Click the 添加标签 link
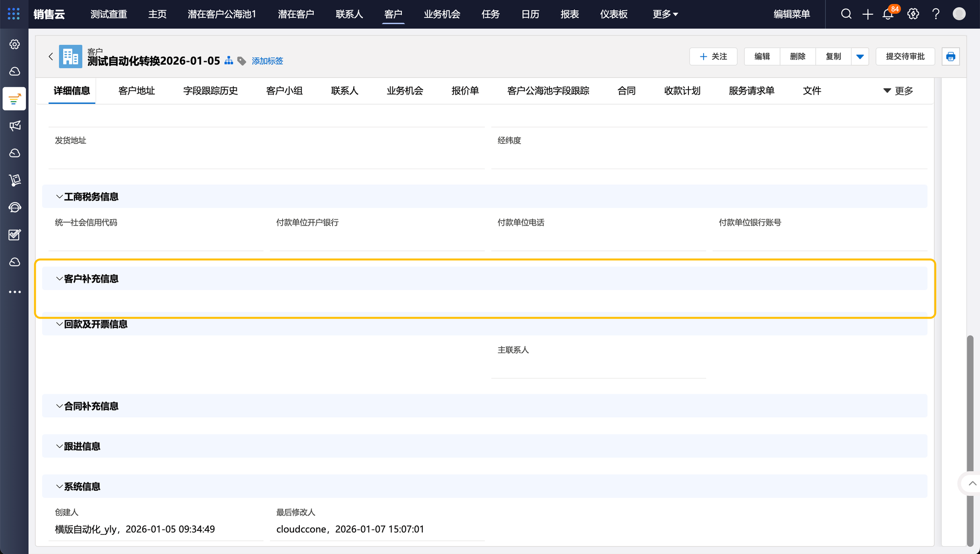The width and height of the screenshot is (980, 554). (x=267, y=61)
